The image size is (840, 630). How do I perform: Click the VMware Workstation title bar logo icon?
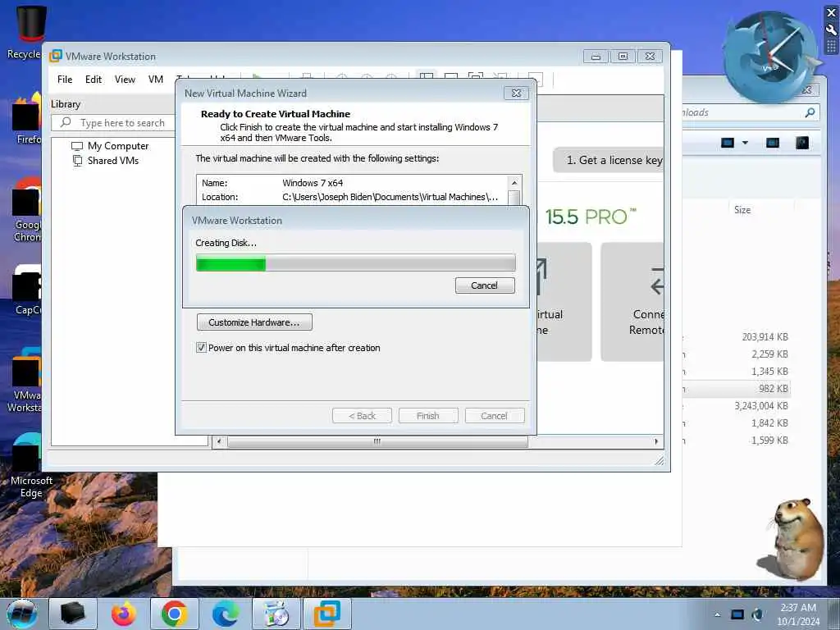[56, 57]
